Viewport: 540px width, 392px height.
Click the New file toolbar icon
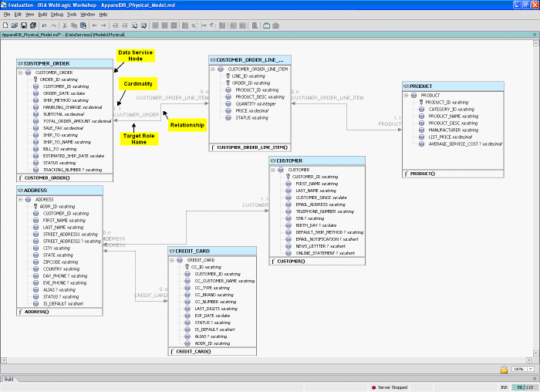pyautogui.click(x=5, y=25)
